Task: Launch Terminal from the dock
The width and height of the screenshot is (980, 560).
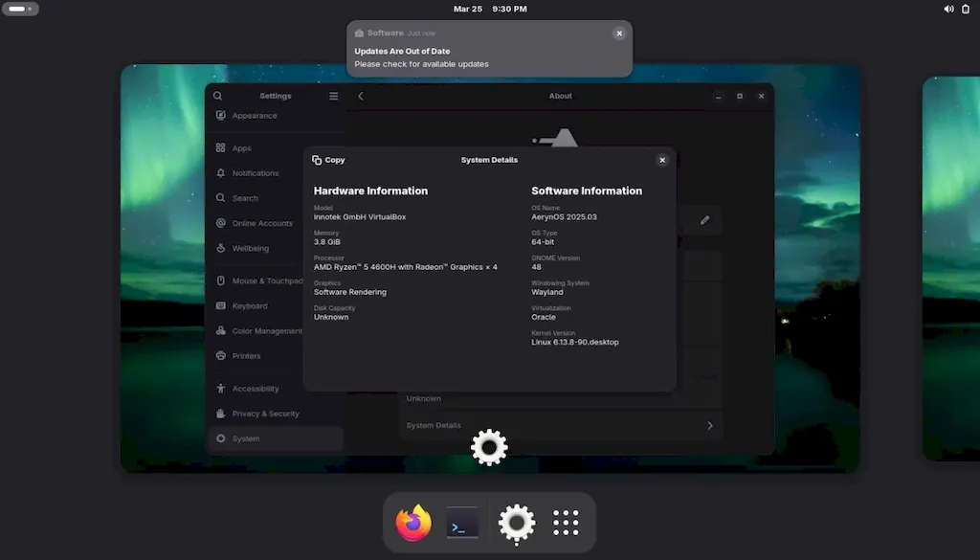Action: click(x=462, y=523)
